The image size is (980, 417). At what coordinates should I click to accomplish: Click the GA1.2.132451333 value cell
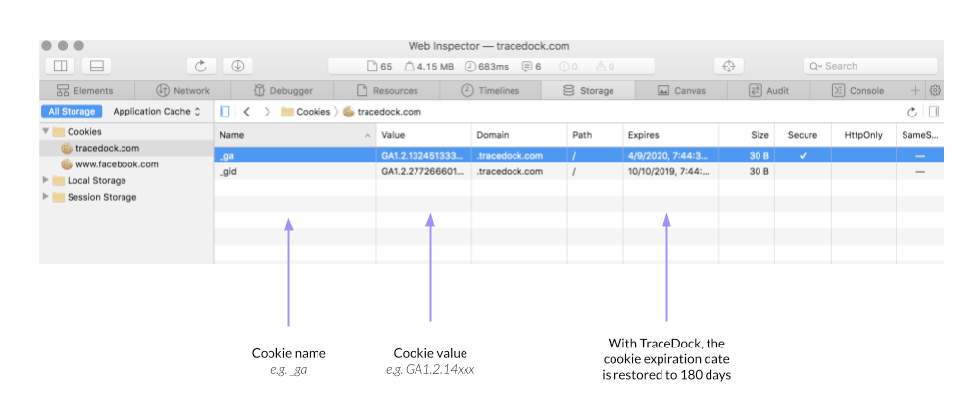point(423,155)
